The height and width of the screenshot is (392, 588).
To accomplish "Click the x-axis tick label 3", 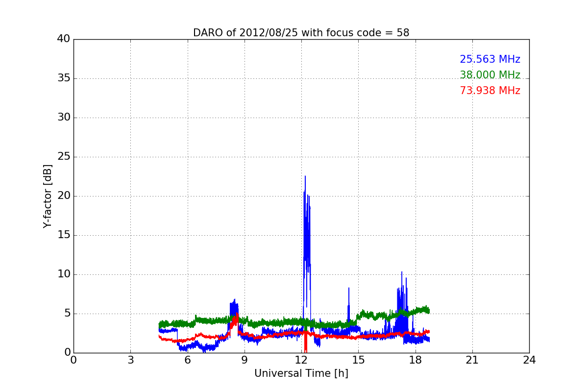I will pyautogui.click(x=130, y=360).
